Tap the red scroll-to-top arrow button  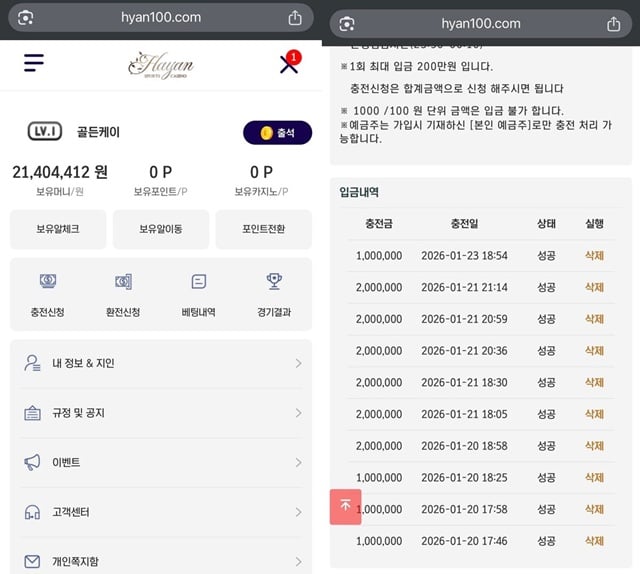tap(345, 506)
